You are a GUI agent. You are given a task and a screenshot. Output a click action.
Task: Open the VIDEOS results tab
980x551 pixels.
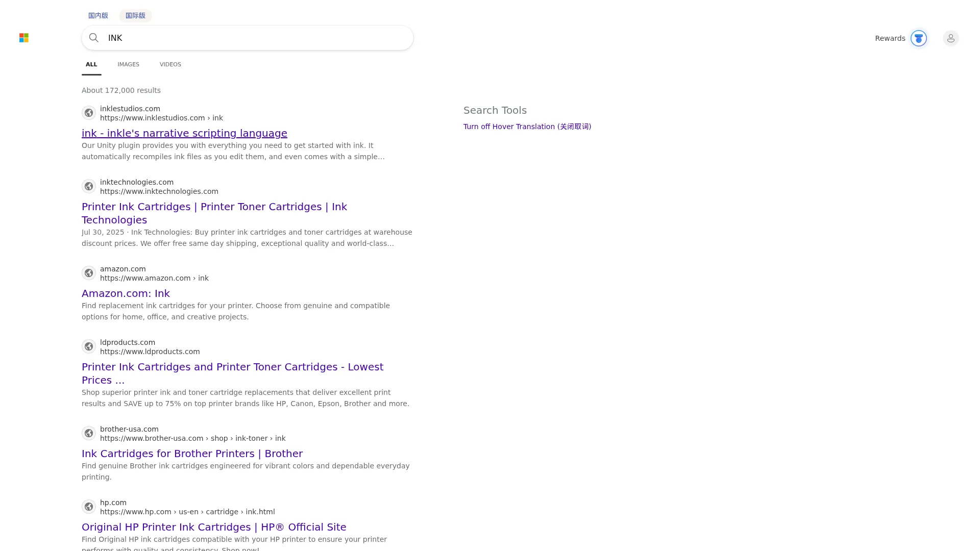tap(170, 64)
